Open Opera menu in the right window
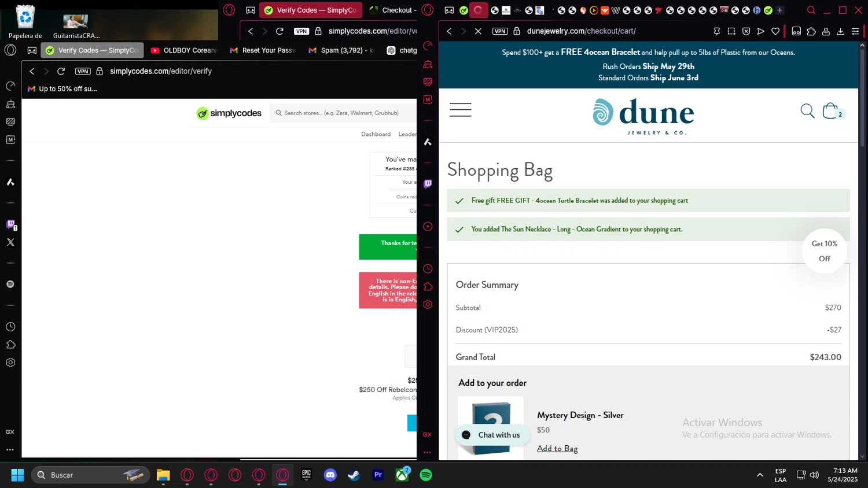This screenshot has height=488, width=868. tap(428, 10)
